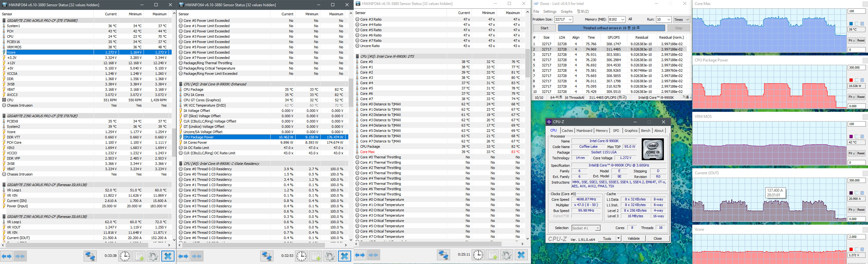868x264 pixels.
Task: Click blue X icon in HWiNFO window timed 0:25:11
Action: [521, 255]
